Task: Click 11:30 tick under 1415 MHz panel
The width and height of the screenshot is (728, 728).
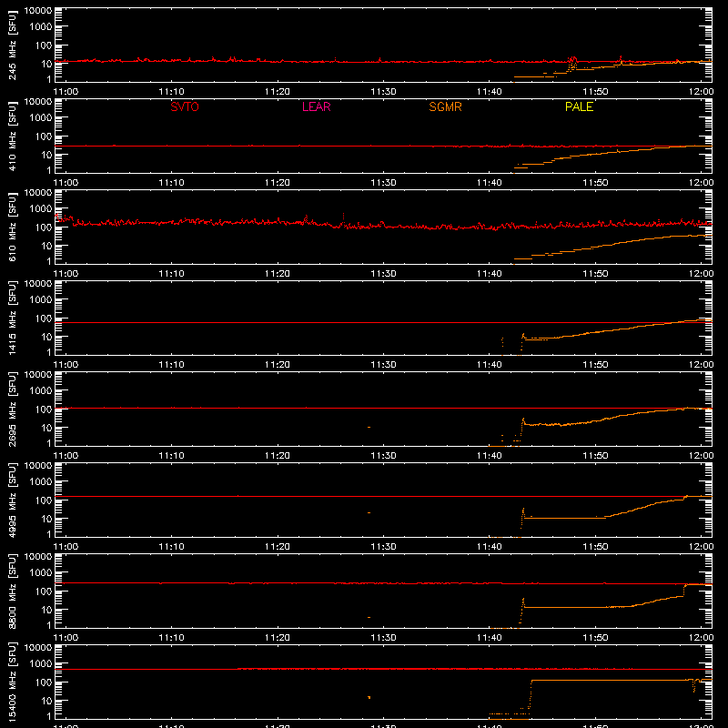Action: click(x=383, y=365)
